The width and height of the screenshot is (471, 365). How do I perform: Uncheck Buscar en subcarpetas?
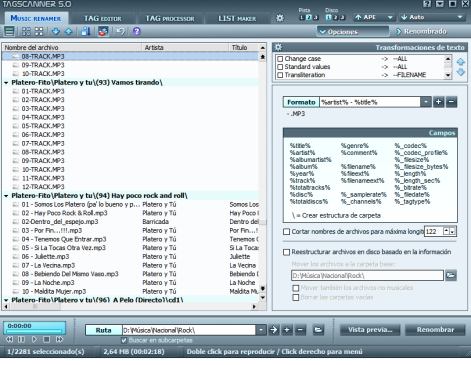[x=124, y=340]
